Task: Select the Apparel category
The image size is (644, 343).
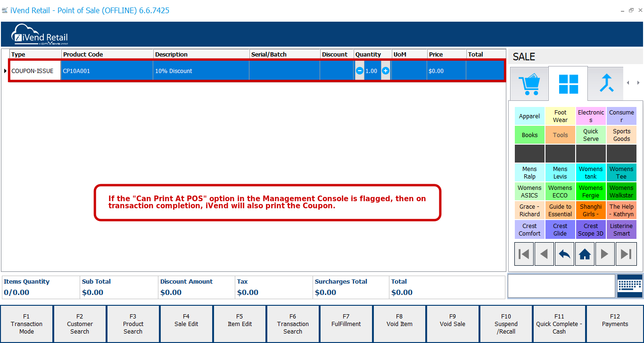Action: tap(529, 116)
